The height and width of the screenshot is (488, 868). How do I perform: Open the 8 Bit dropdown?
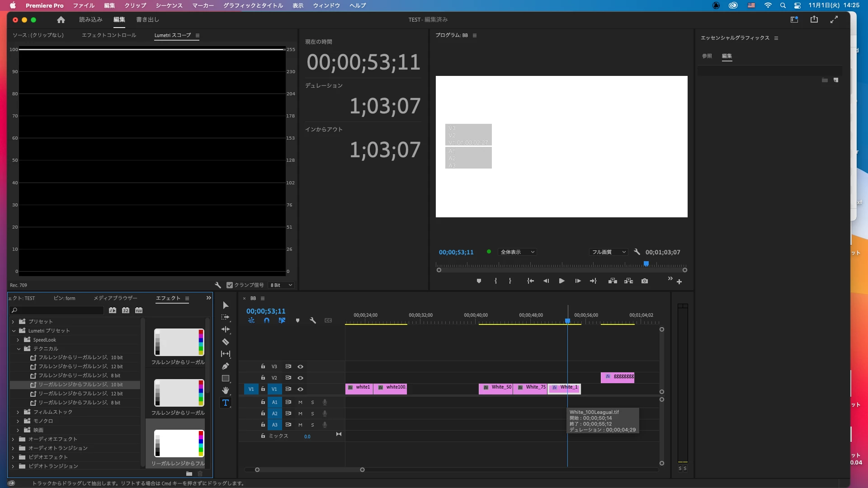[x=281, y=285]
